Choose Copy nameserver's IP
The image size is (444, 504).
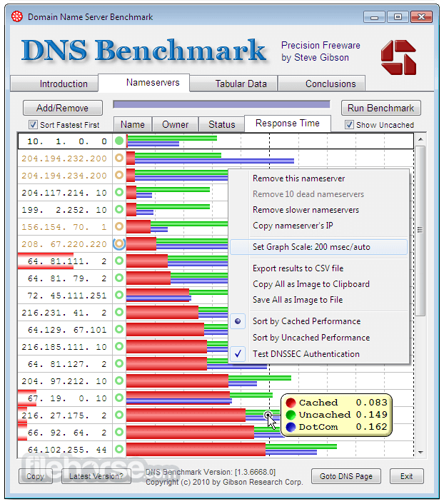pos(293,226)
